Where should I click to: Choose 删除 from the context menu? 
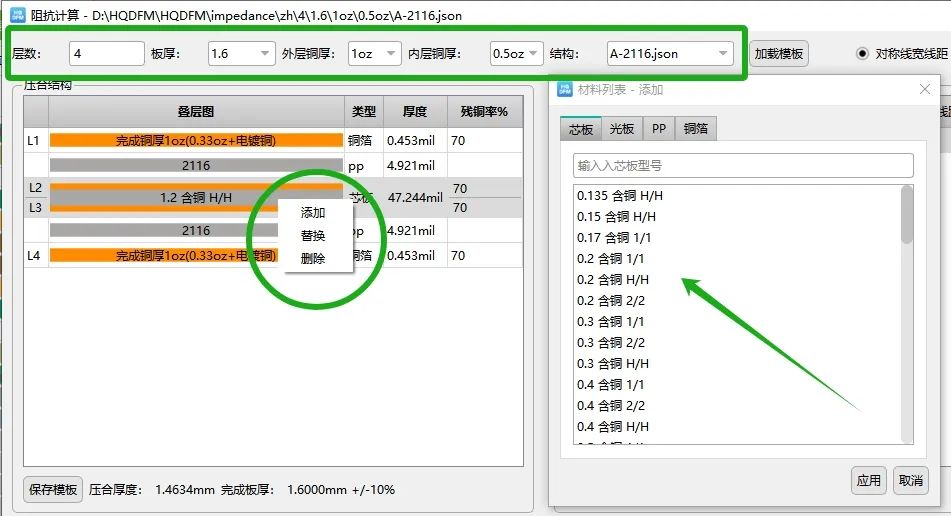coord(313,258)
